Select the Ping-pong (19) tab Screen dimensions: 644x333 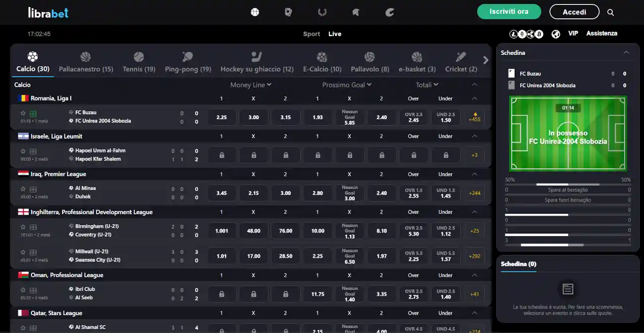pos(188,62)
